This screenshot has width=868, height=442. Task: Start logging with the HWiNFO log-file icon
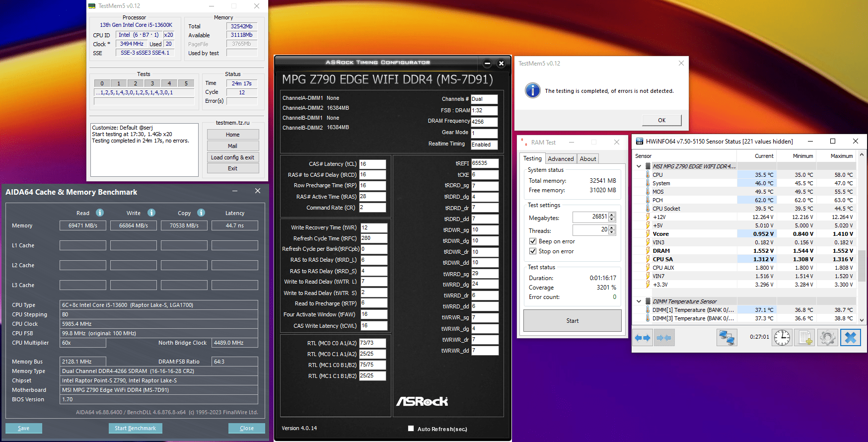tap(805, 338)
